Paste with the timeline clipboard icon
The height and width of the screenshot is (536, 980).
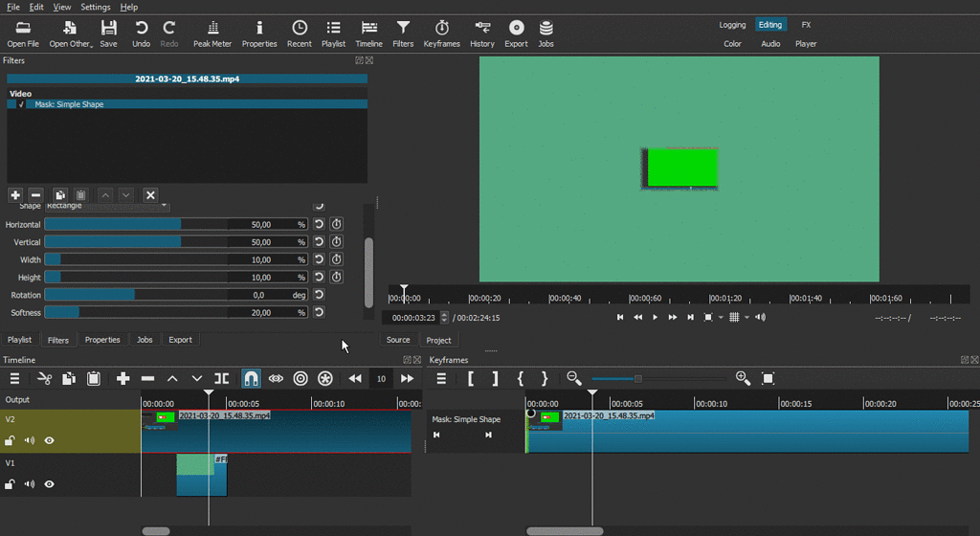(94, 379)
